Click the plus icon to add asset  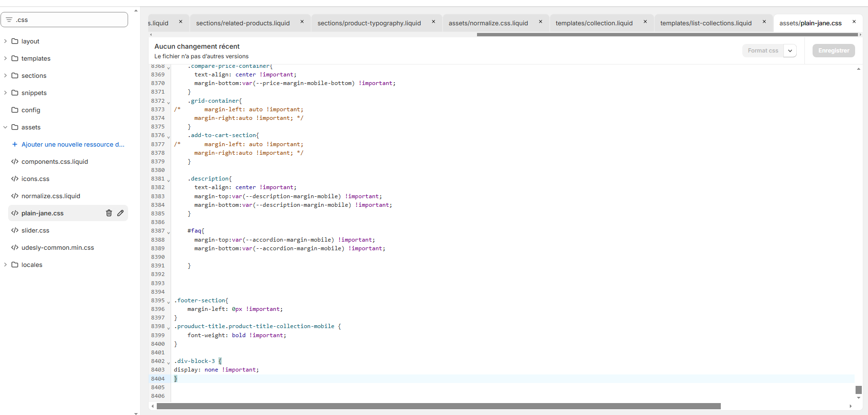click(15, 144)
